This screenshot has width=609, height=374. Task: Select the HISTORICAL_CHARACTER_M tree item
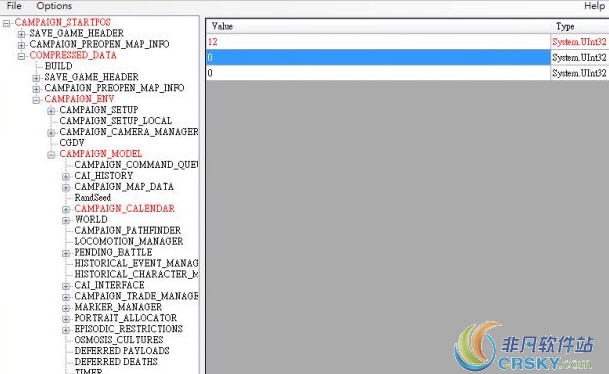click(136, 274)
